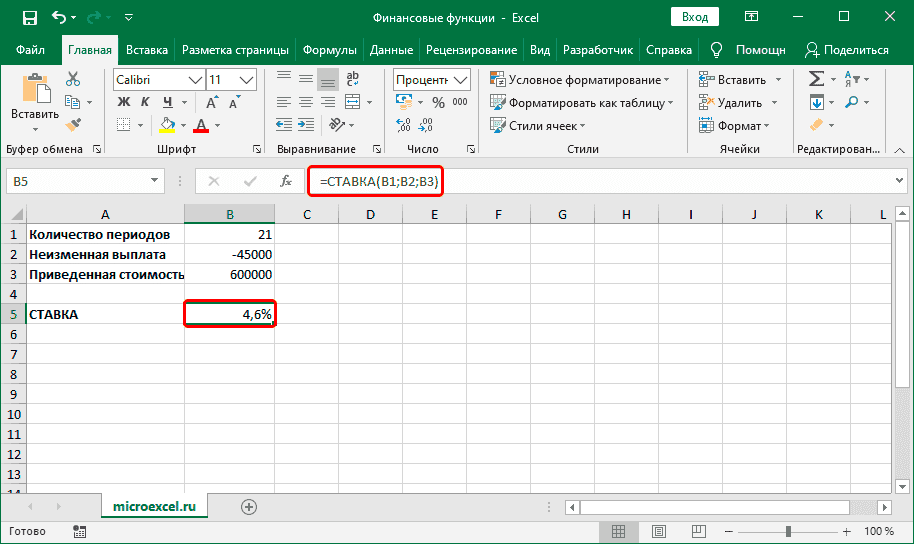Screen dimensions: 914x544
Task: Add a new sheet with plus icon
Action: coord(249,507)
